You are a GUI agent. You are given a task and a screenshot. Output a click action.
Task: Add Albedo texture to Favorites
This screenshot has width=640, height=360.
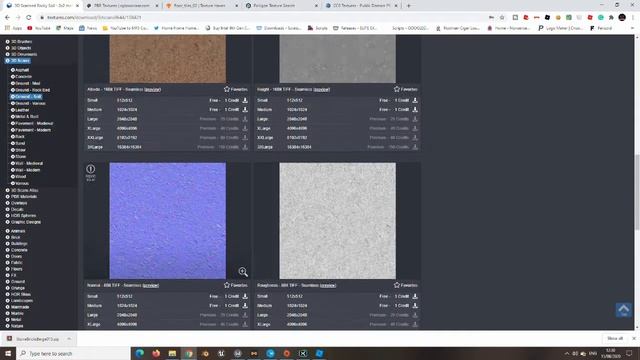tap(236, 89)
